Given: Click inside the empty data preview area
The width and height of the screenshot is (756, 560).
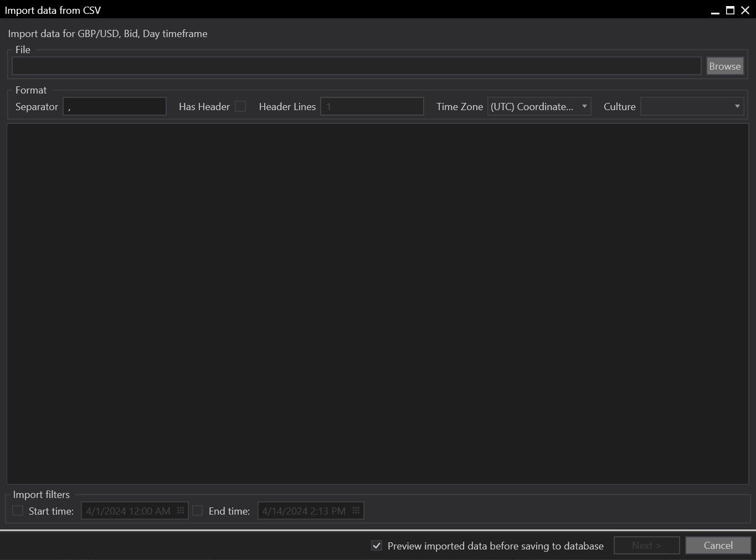Looking at the screenshot, I should click(378, 304).
